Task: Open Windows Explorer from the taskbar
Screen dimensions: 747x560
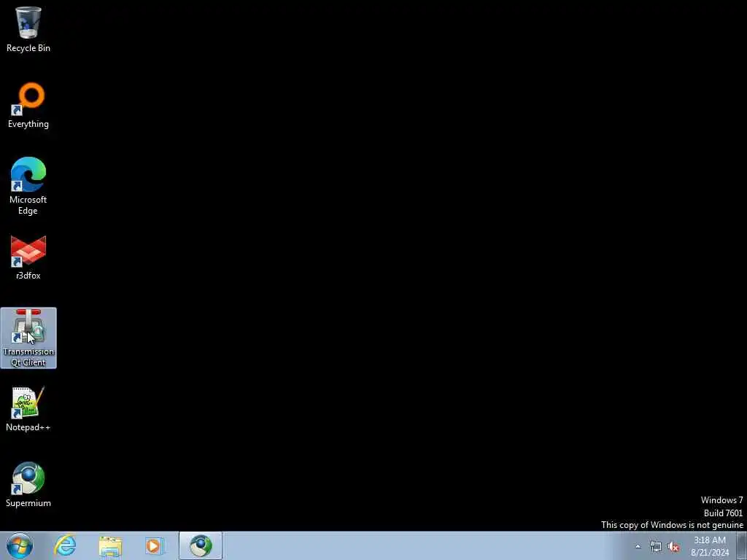Action: coord(110,545)
